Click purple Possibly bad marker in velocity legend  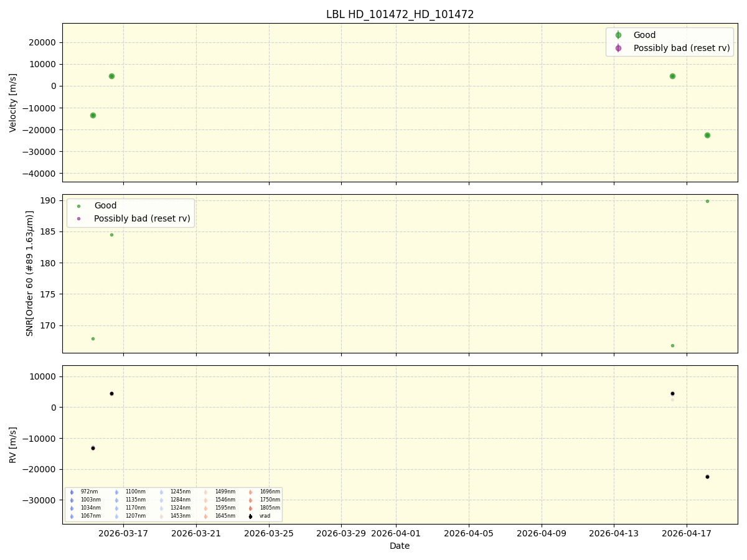pos(618,48)
